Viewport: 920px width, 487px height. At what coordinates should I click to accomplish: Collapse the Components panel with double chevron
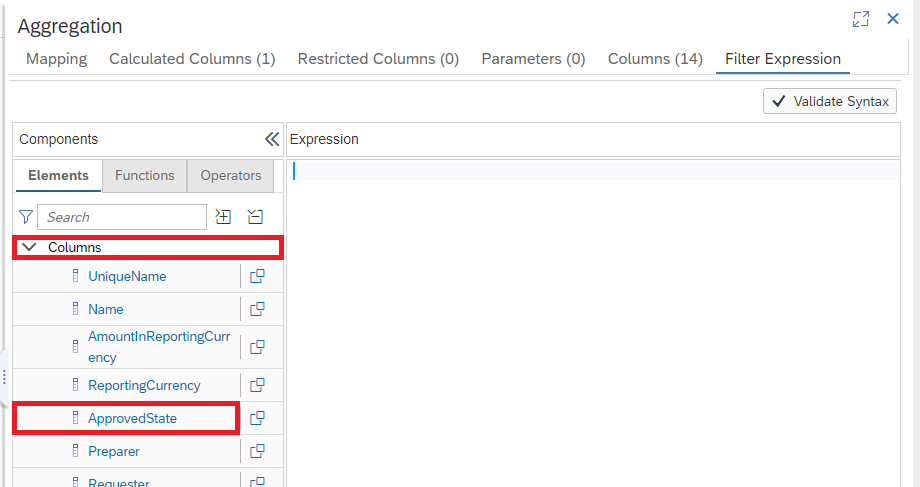pos(272,139)
